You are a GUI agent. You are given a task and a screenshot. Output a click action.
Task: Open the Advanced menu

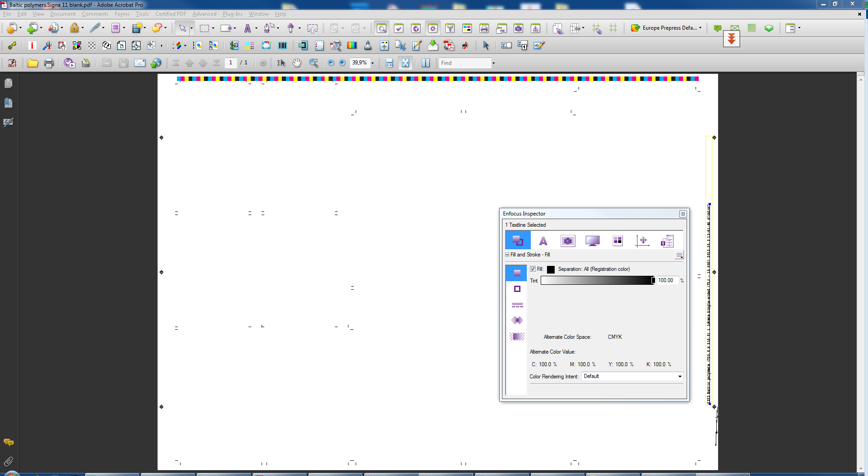coord(204,14)
